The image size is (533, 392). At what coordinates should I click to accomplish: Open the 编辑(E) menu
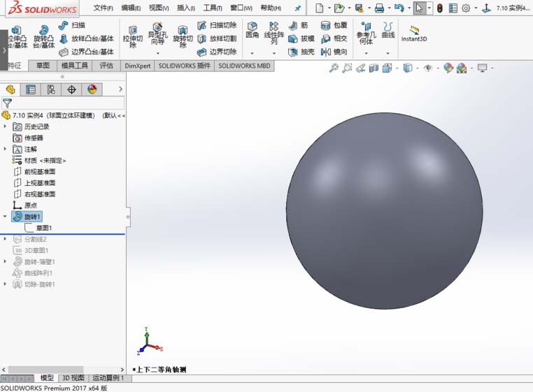click(132, 8)
